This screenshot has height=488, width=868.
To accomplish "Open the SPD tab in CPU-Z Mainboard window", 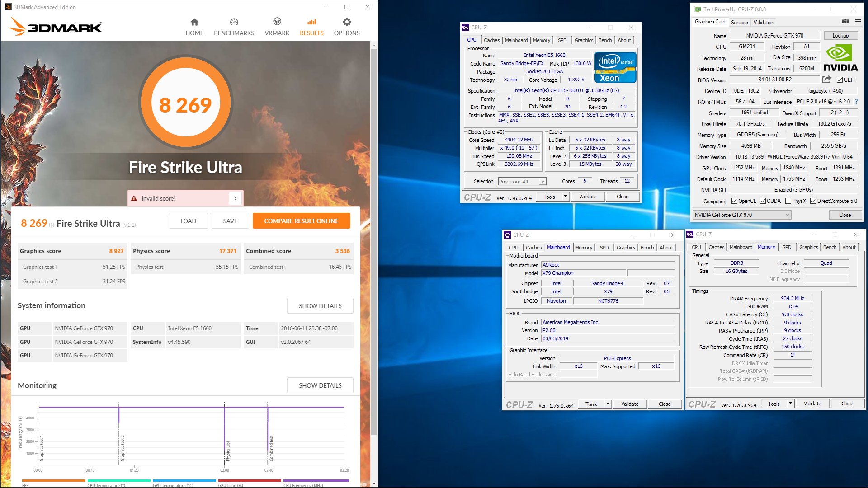I will pos(604,248).
